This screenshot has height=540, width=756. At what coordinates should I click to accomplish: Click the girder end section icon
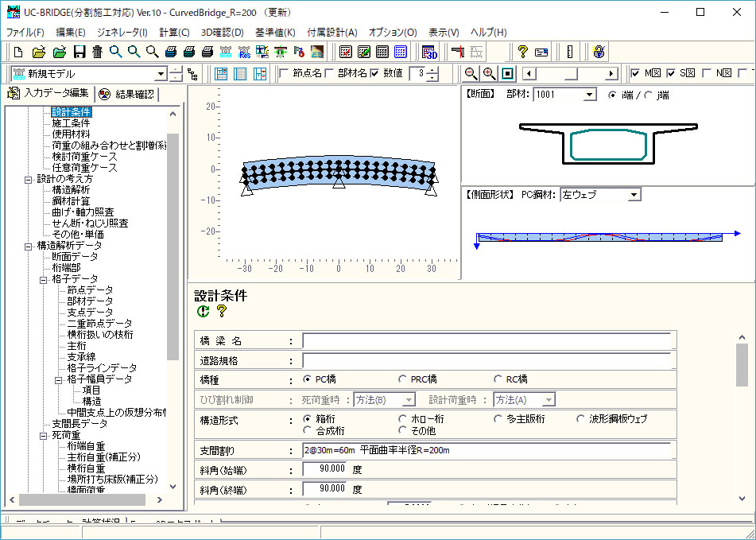point(458,52)
